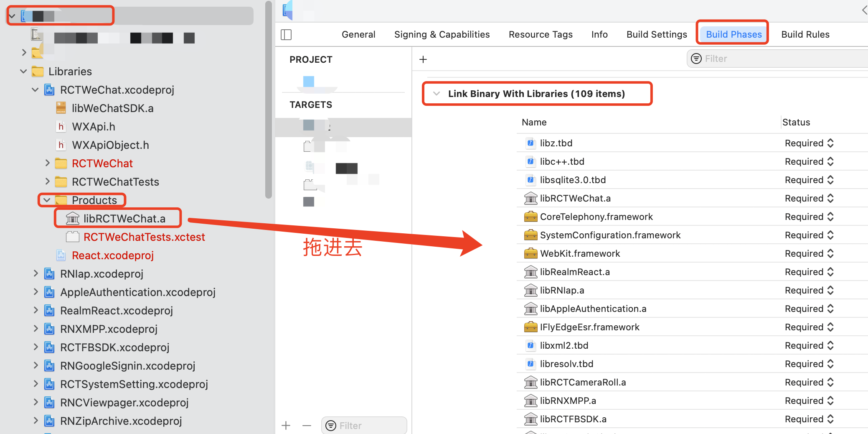868x434 pixels.
Task: Select RNGoogleSignin.xcodeproj in the navigator
Action: (127, 366)
